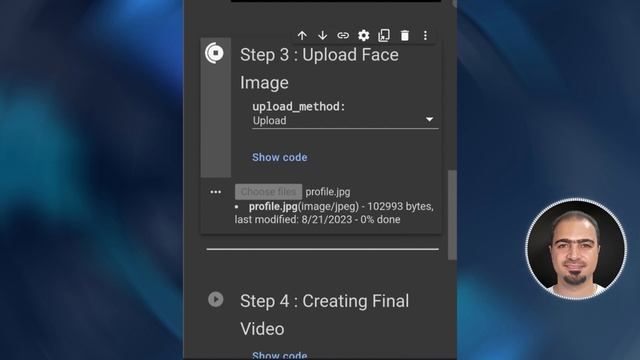Move cell down with the down arrow icon
The width and height of the screenshot is (640, 360).
(x=322, y=36)
